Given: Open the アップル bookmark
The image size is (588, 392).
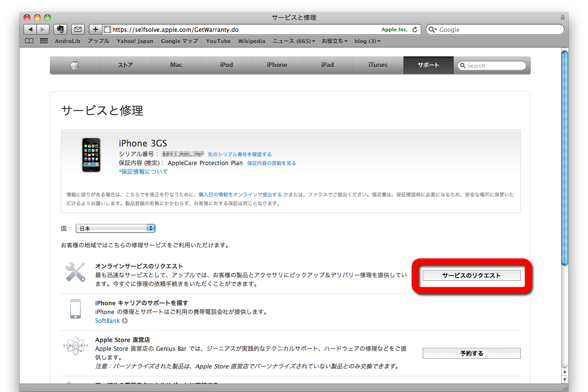Looking at the screenshot, I should (x=98, y=41).
